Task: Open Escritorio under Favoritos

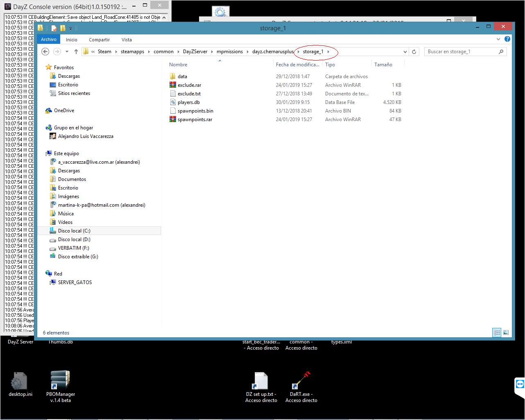Action: [68, 85]
